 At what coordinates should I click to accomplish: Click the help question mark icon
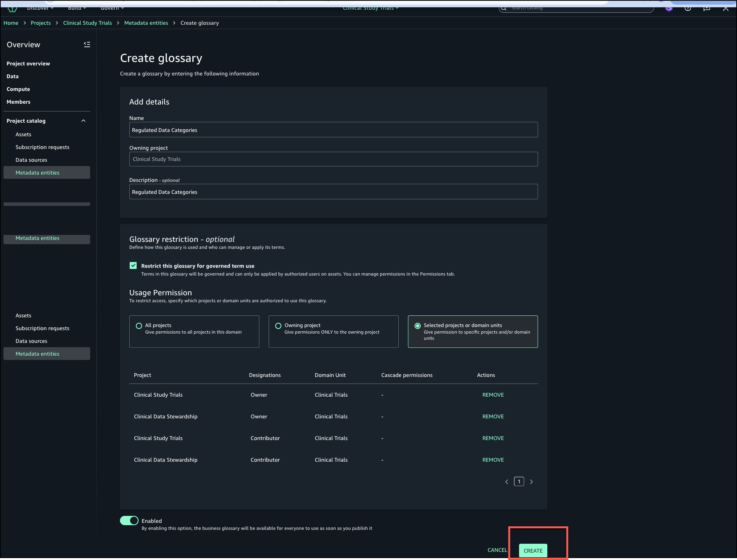click(687, 8)
